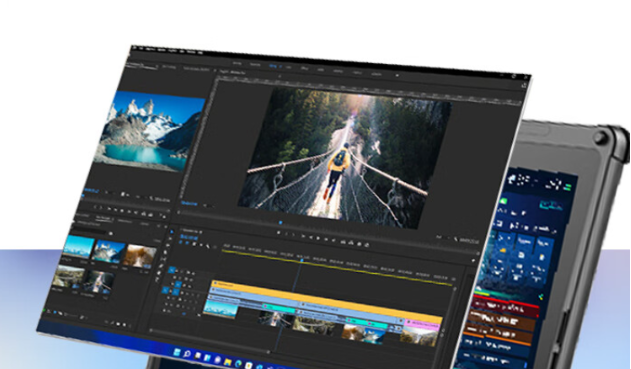Toggle the blue source patch on the track header
631x369 pixels.
(165, 290)
